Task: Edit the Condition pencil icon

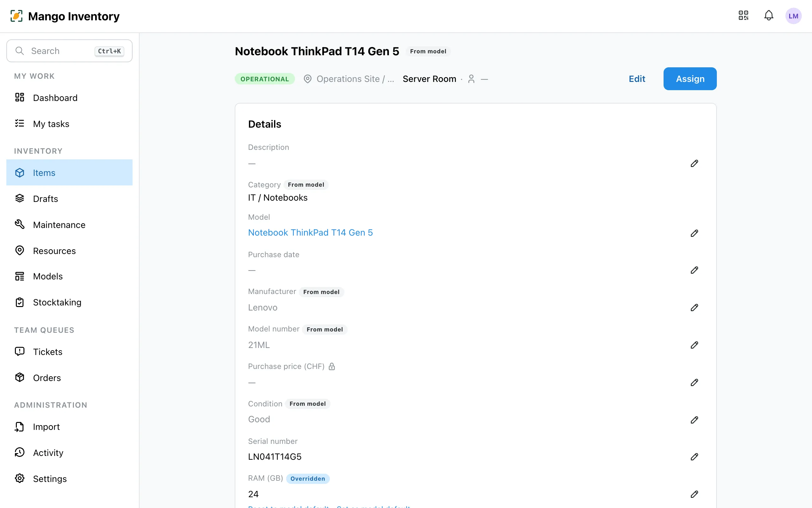Action: pyautogui.click(x=694, y=420)
